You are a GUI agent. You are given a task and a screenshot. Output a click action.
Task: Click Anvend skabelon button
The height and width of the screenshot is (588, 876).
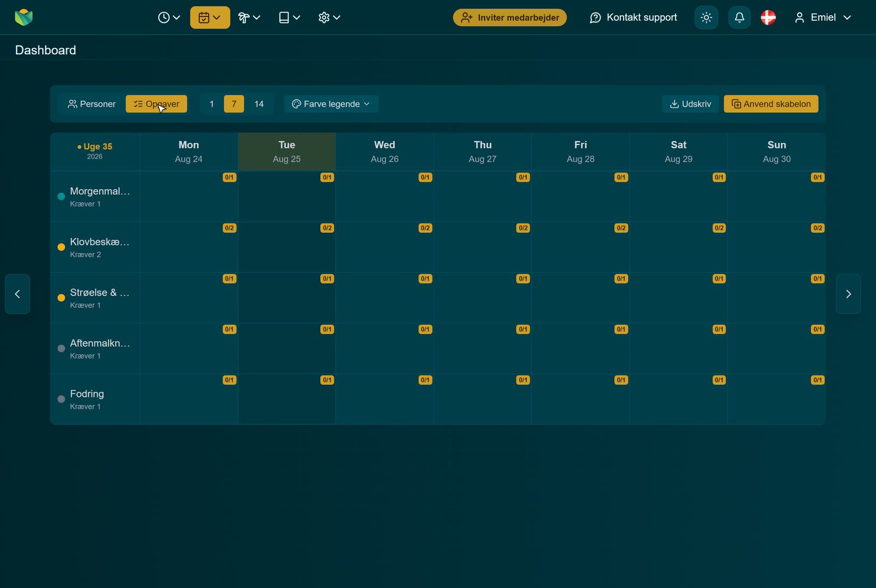tap(771, 104)
